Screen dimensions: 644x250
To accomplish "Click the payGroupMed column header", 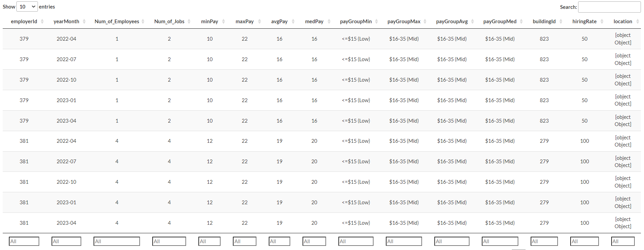I will (500, 22).
